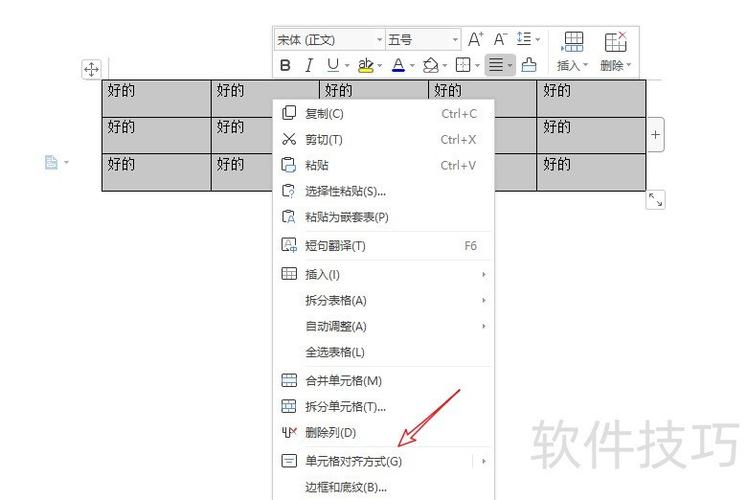Apply underline formatting
This screenshot has width=747, height=500.
click(x=333, y=65)
